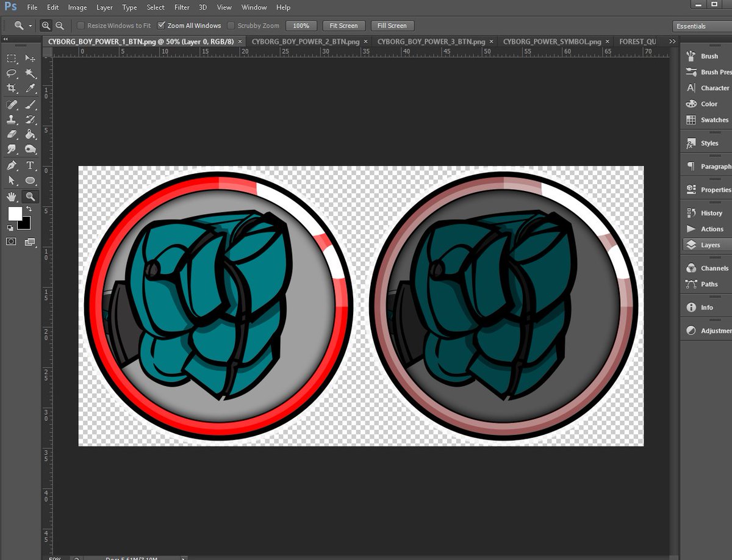Click the Fill Screen button
Image resolution: width=732 pixels, height=560 pixels.
[392, 26]
